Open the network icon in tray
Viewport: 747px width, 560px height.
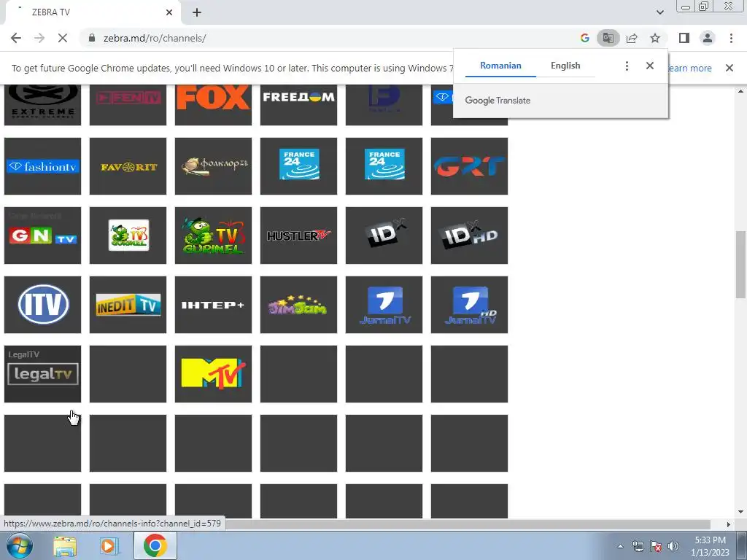[638, 546]
